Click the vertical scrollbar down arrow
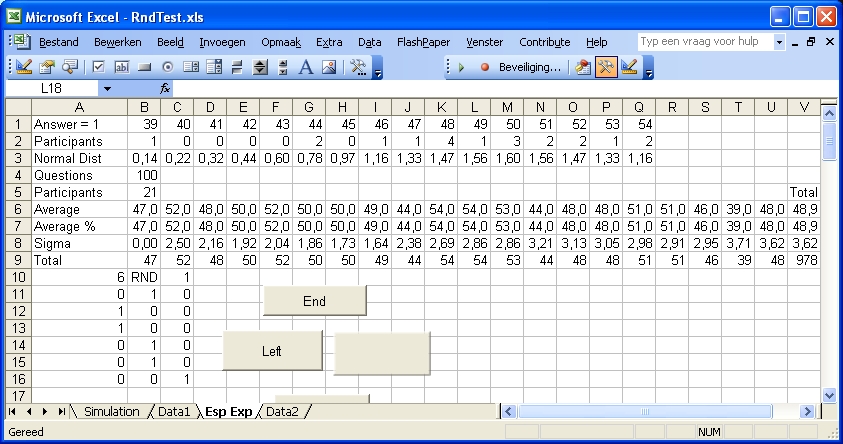The height and width of the screenshot is (444, 843). pos(829,396)
